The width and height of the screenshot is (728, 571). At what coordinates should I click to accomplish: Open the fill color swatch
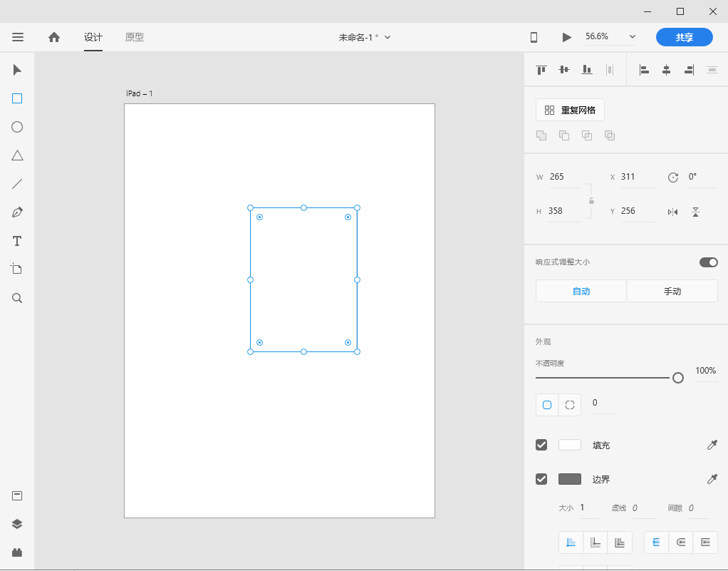(570, 445)
